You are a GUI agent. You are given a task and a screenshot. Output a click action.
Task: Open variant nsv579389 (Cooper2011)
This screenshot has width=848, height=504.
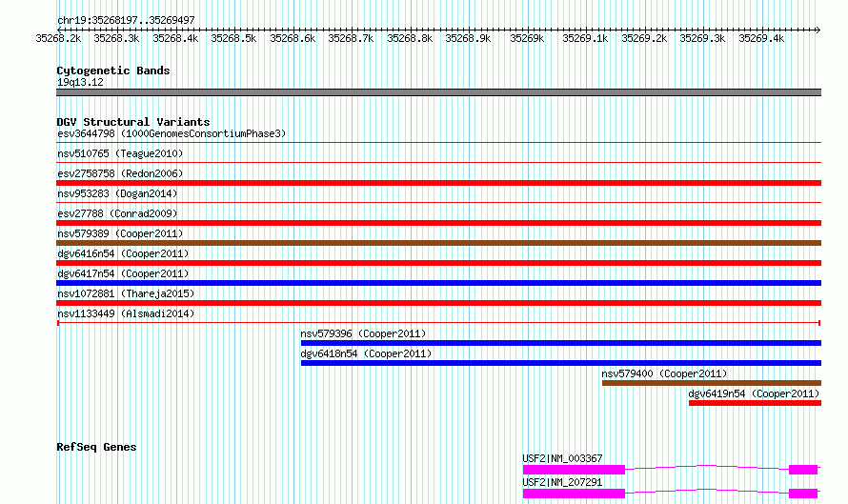click(120, 233)
